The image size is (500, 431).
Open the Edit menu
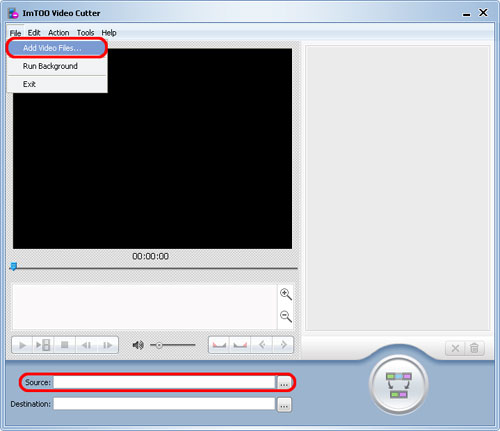pos(34,33)
